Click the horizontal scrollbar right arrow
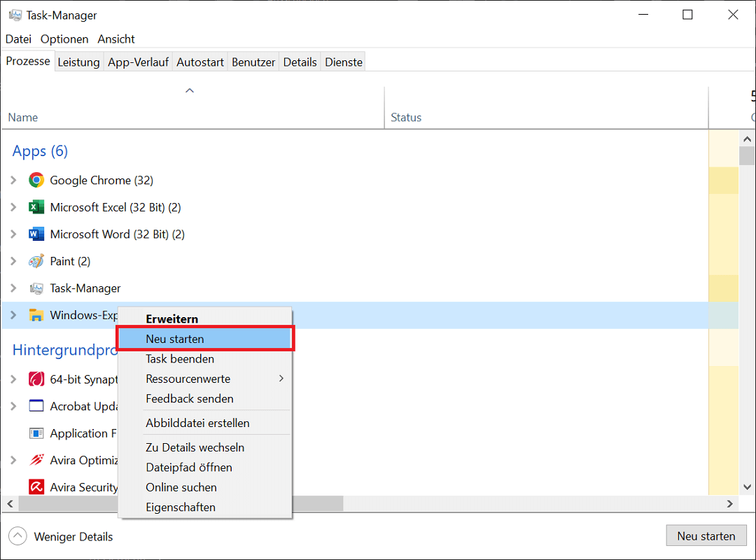Screen dimensions: 756x560 [x=730, y=503]
